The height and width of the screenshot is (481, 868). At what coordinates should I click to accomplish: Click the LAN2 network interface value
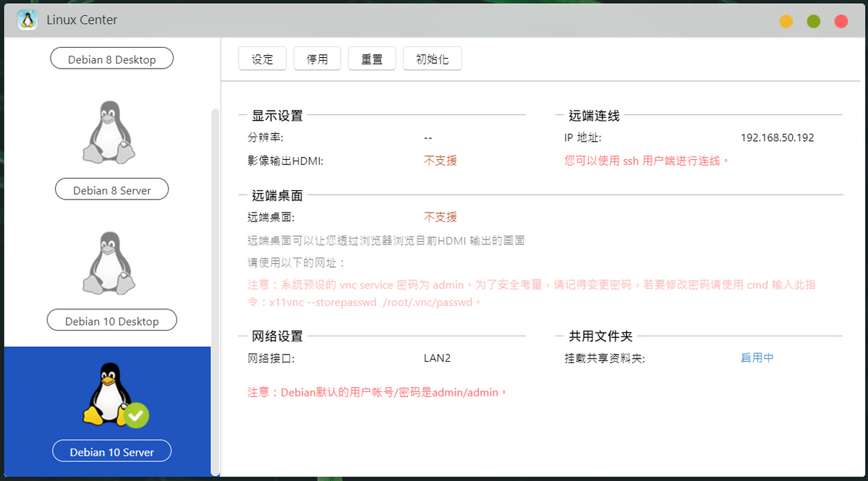438,357
